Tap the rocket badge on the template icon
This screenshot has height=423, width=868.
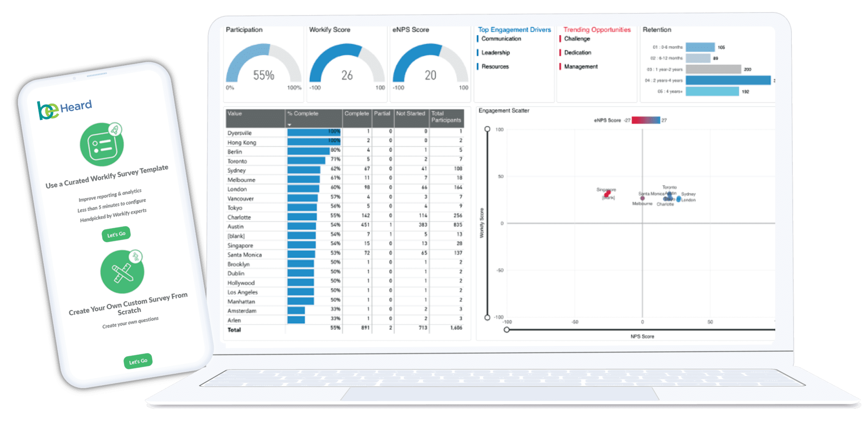tap(114, 129)
